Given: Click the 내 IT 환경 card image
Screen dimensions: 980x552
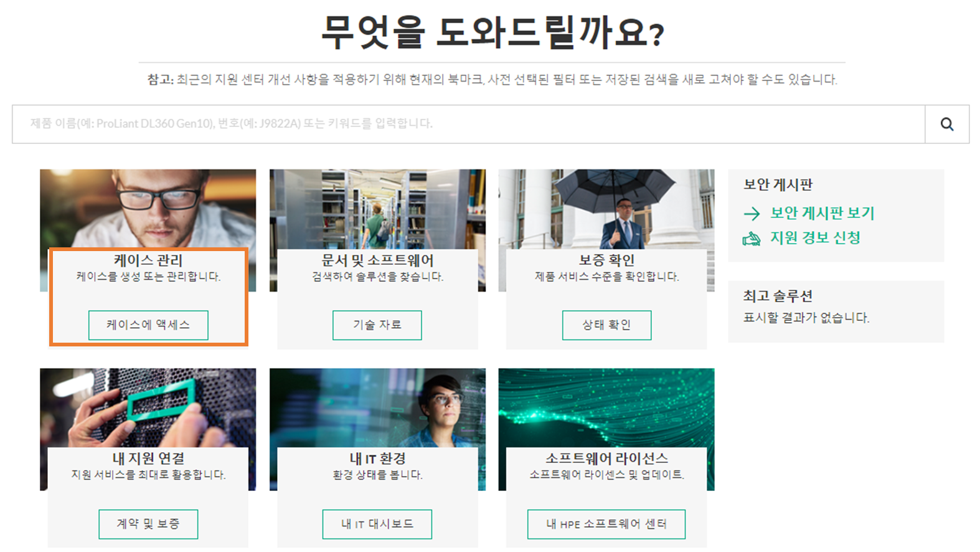Looking at the screenshot, I should click(377, 407).
